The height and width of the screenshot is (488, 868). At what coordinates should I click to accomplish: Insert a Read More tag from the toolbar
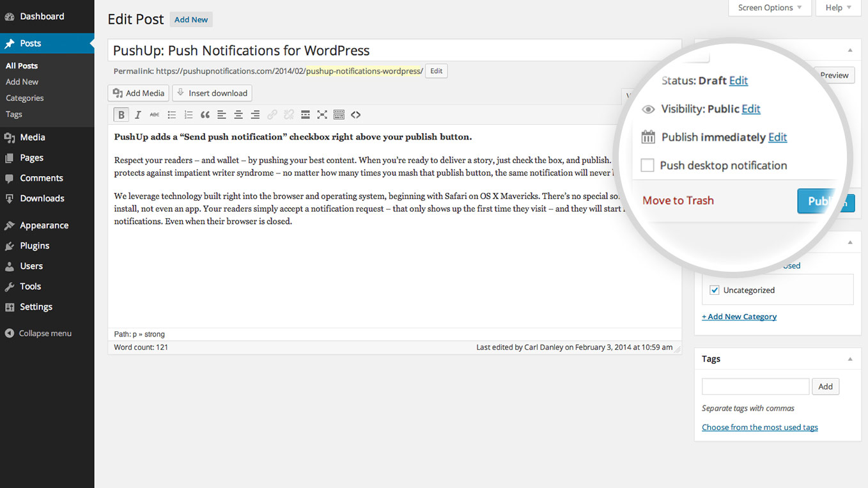[x=306, y=115]
